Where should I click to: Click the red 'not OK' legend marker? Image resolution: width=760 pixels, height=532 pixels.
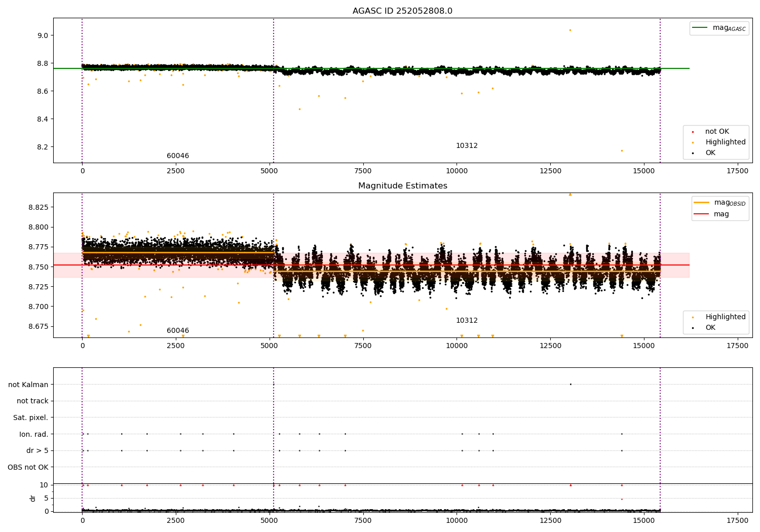coord(693,132)
